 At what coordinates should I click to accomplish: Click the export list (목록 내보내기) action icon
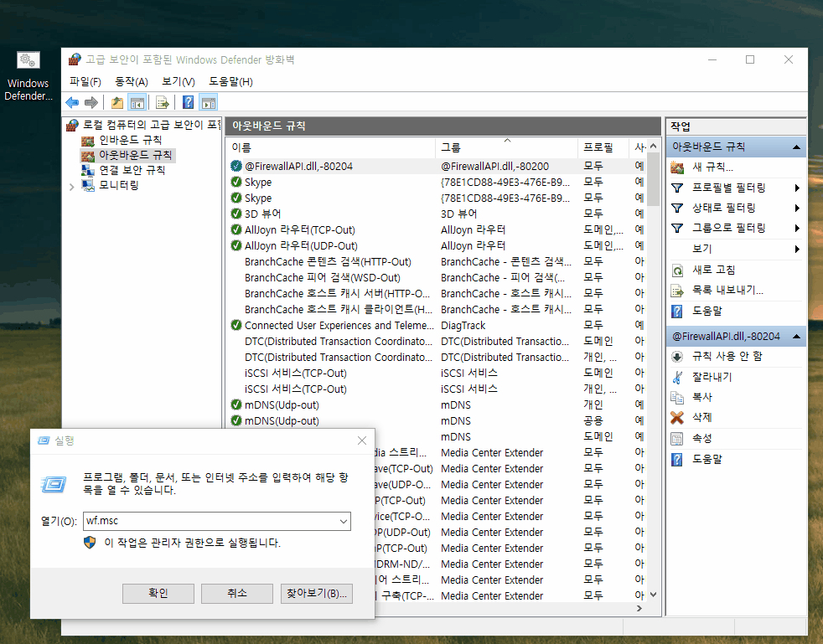(x=678, y=291)
